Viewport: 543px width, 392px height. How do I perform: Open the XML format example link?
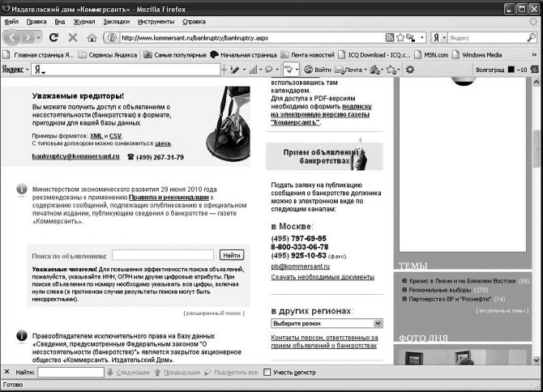[x=96, y=136]
